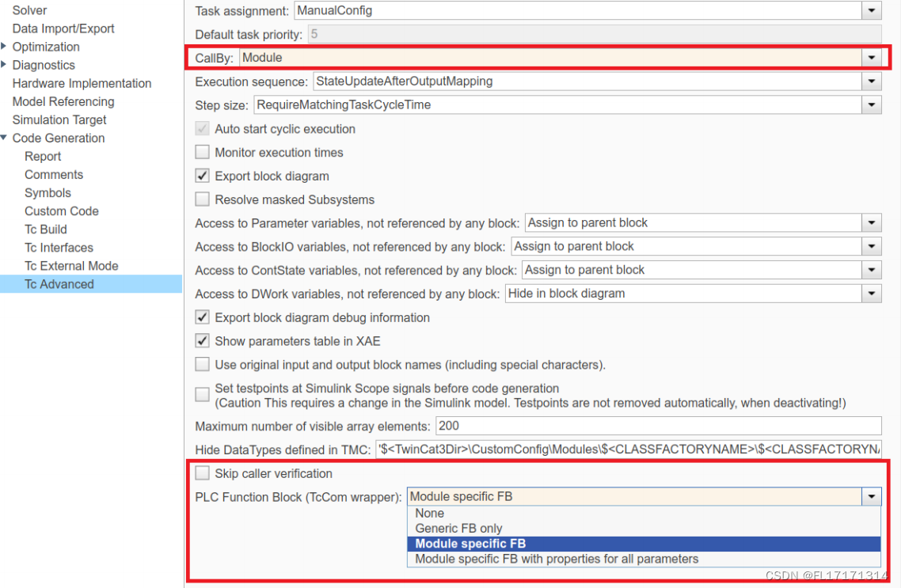Choose Module specific FB with properties for all parameters
The height and width of the screenshot is (588, 901).
tap(644, 559)
